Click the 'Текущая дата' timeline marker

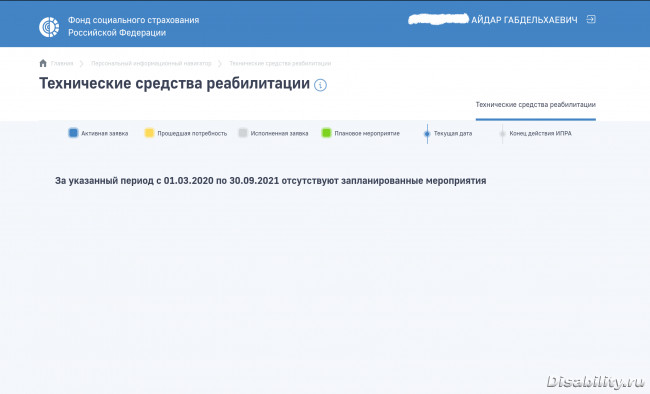[x=427, y=134]
